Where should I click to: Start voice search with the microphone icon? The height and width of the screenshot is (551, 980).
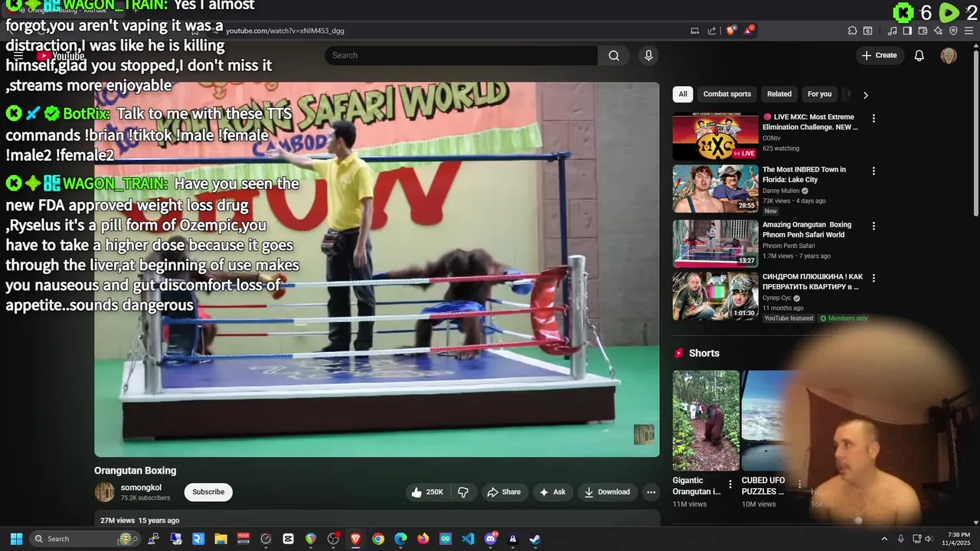(x=648, y=55)
